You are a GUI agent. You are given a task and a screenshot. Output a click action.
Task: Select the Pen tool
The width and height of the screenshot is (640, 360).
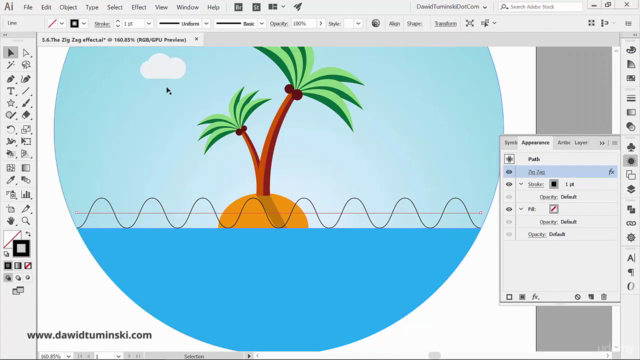coord(11,79)
